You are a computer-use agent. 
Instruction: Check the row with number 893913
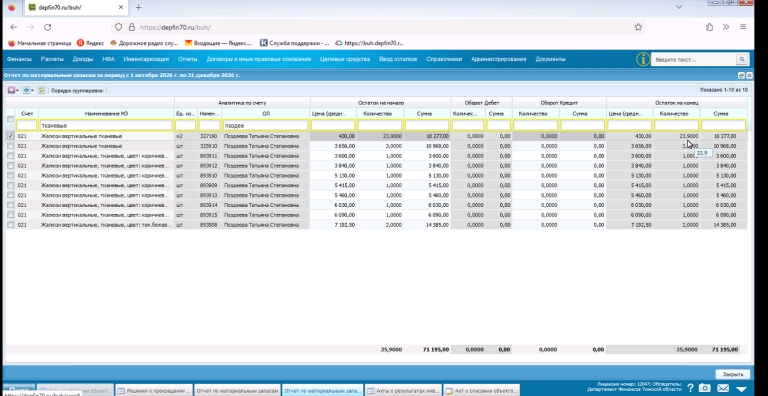[x=10, y=195]
